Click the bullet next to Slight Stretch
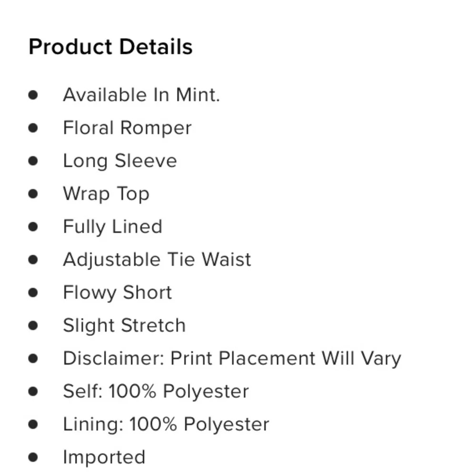 tap(33, 326)
